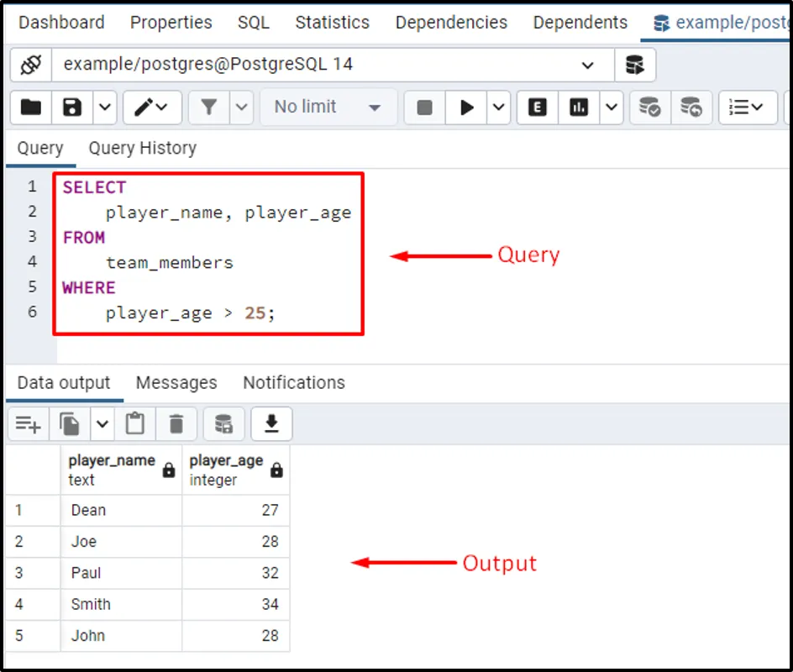793x672 pixels.
Task: Click the Paste clipboard icon in results toolbar
Action: [134, 424]
